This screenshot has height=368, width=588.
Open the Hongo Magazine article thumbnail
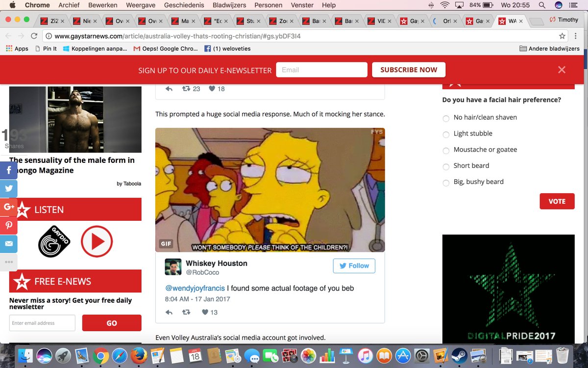tap(75, 119)
